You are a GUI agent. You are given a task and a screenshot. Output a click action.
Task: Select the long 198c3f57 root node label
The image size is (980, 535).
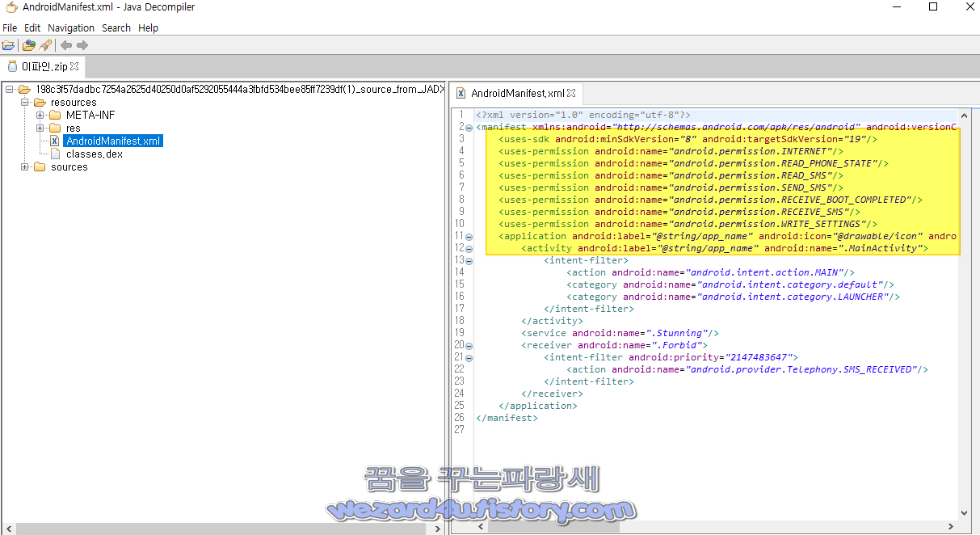coord(240,89)
